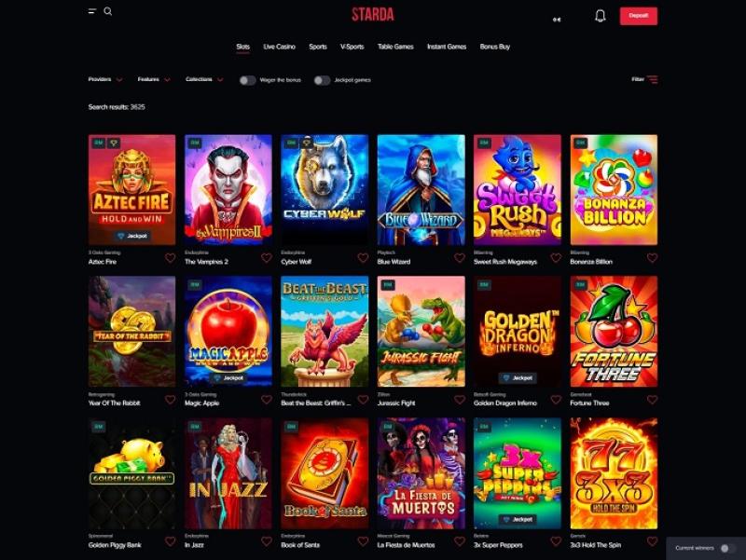
Task: Favorite Aztec Fire with heart icon
Action: coord(171,258)
